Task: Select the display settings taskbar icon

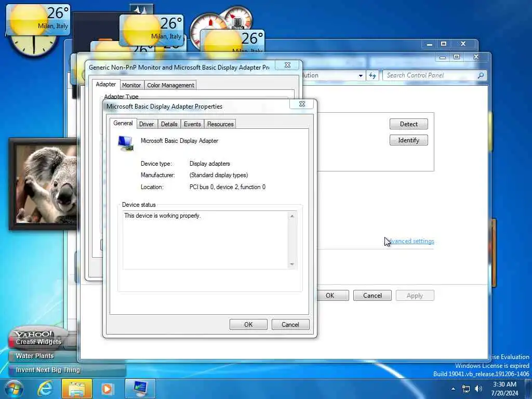Action: tap(140, 389)
